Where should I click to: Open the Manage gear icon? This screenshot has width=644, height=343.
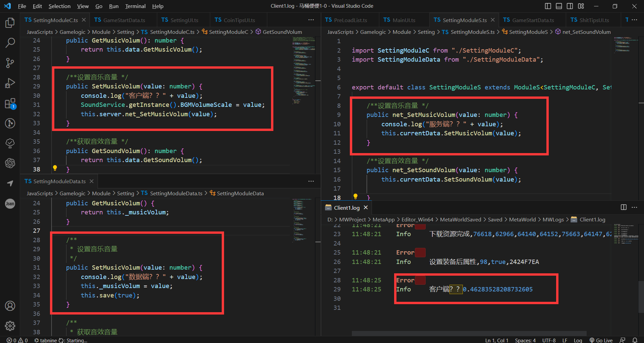pyautogui.click(x=10, y=326)
